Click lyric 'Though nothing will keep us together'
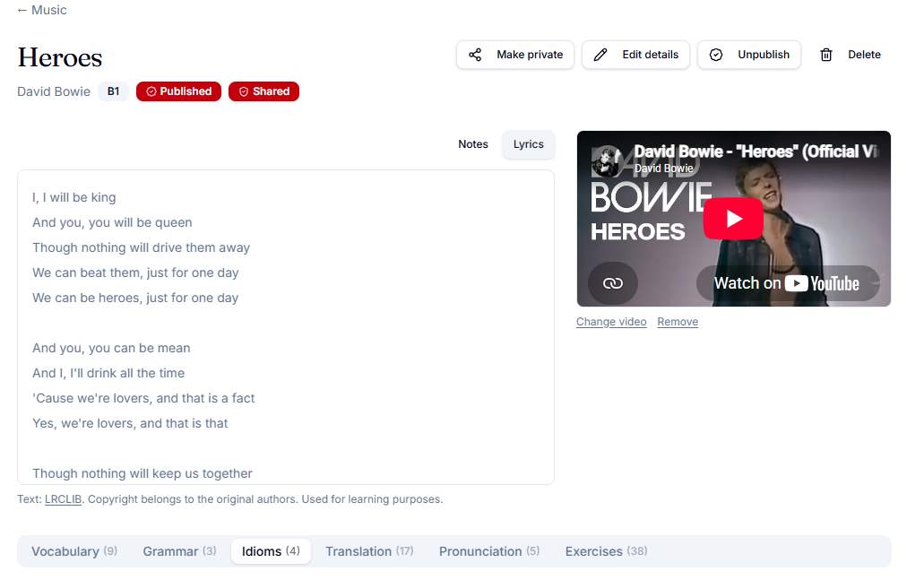This screenshot has height=580, width=924. [x=142, y=473]
